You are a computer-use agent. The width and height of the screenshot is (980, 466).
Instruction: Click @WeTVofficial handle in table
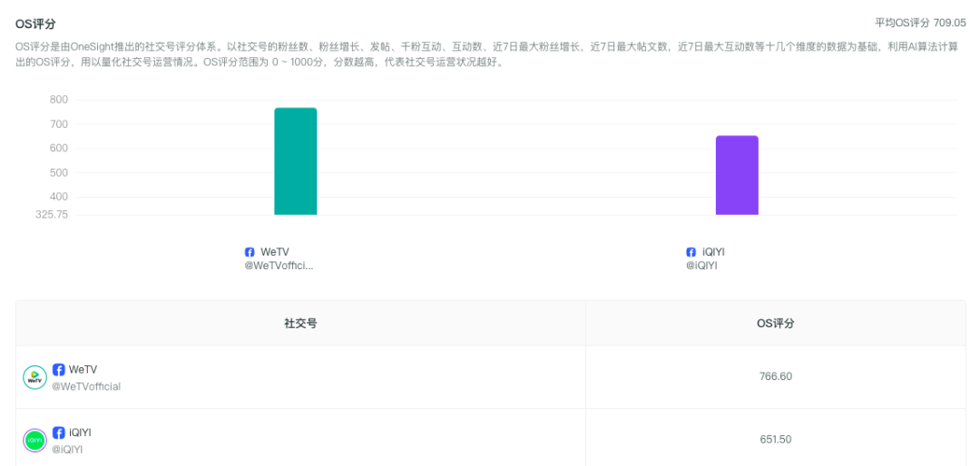(86, 386)
